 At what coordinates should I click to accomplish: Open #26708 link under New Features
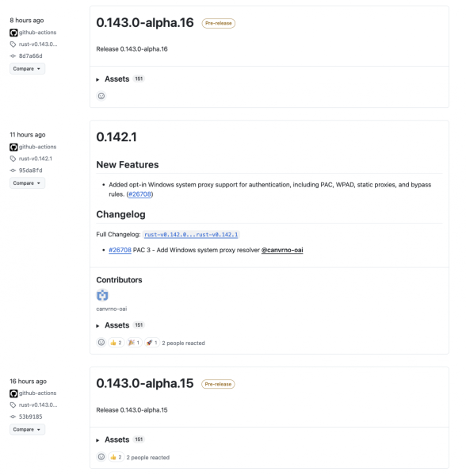pyautogui.click(x=139, y=194)
